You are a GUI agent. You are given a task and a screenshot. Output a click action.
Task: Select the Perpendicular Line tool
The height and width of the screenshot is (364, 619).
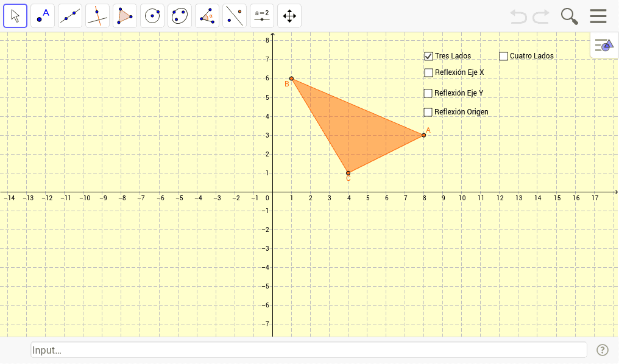pos(97,16)
